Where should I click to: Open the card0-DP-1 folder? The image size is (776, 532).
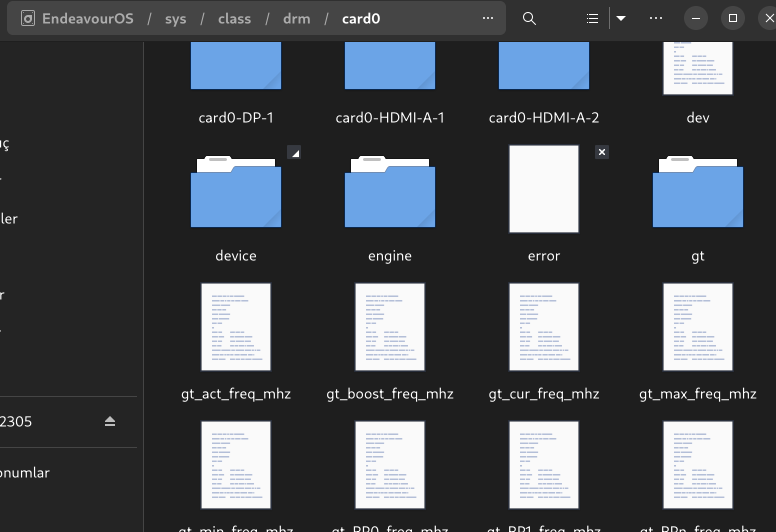point(236,65)
